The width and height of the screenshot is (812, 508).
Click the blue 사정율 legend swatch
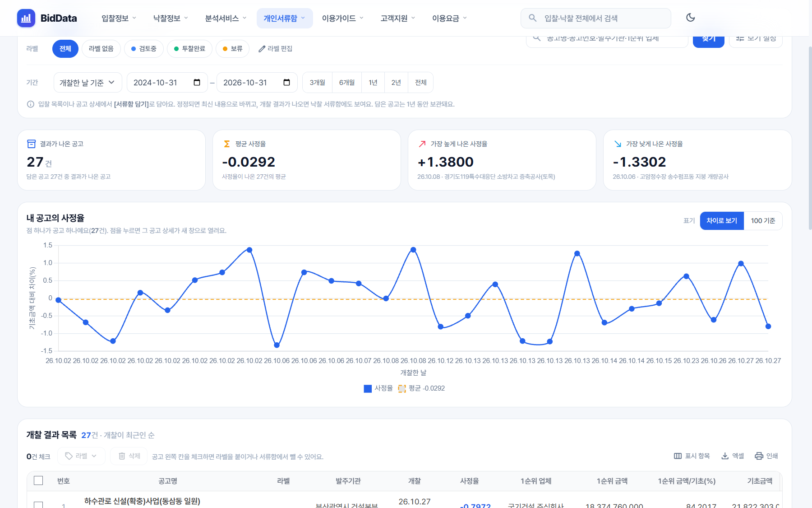(368, 388)
